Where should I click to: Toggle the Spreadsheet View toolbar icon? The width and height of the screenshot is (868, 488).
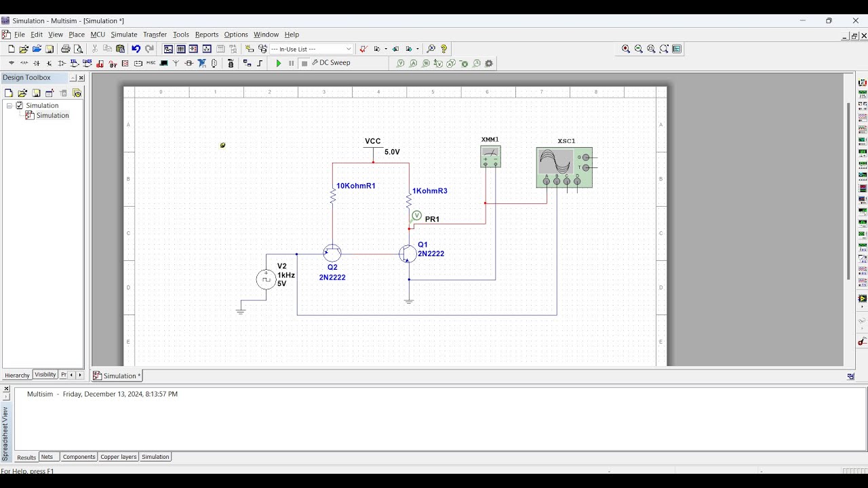pos(181,49)
